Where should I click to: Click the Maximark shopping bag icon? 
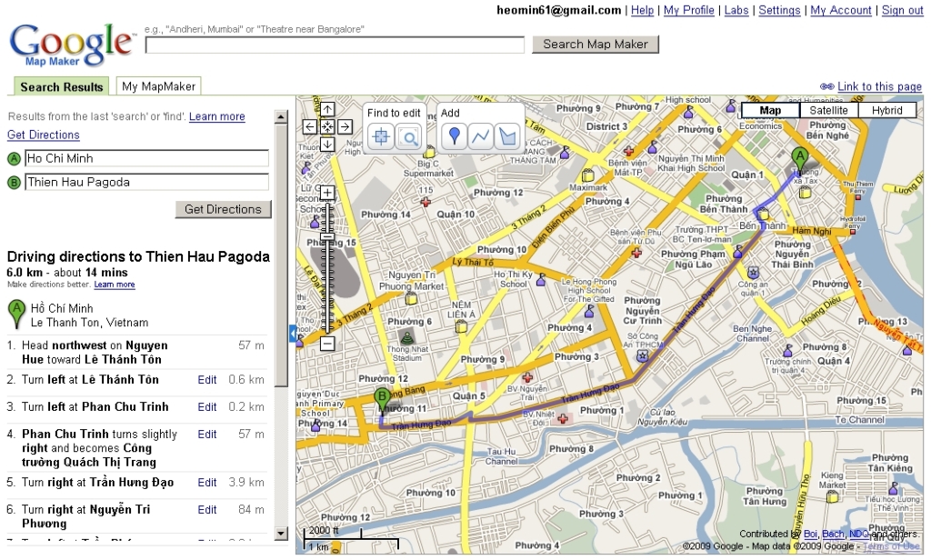[588, 175]
